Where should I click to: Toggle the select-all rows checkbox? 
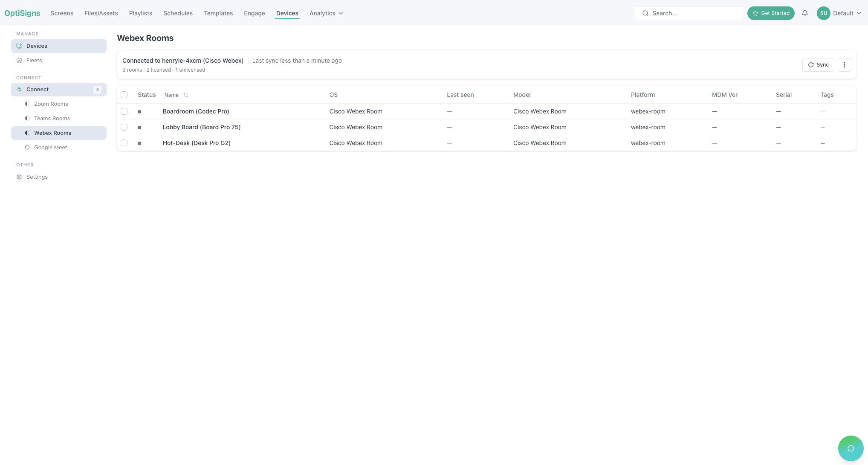pyautogui.click(x=124, y=95)
